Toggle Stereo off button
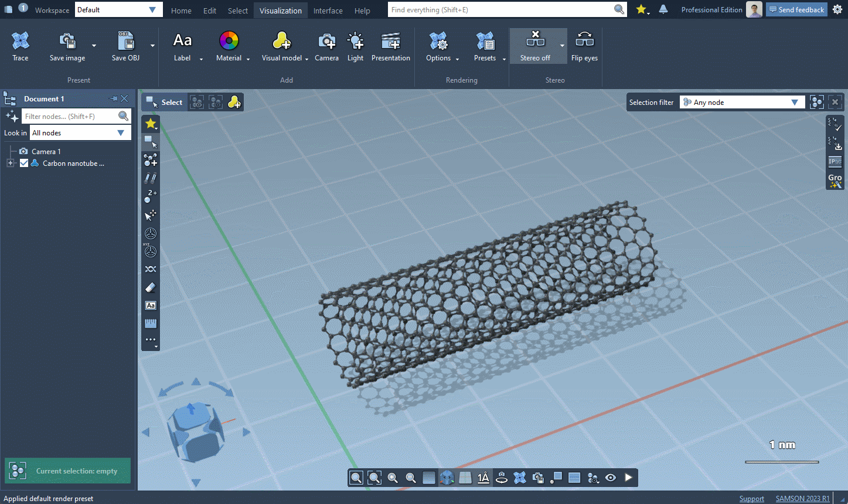This screenshot has width=848, height=504. point(534,46)
